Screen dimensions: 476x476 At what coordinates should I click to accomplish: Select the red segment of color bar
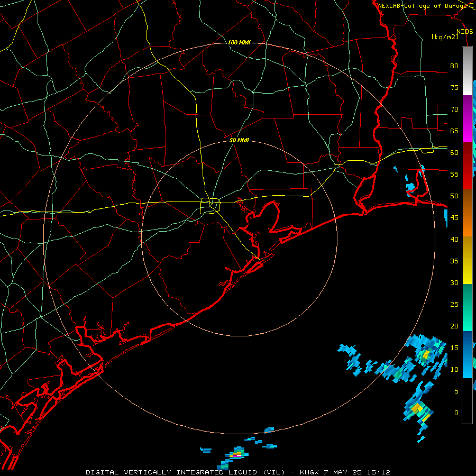(x=467, y=166)
